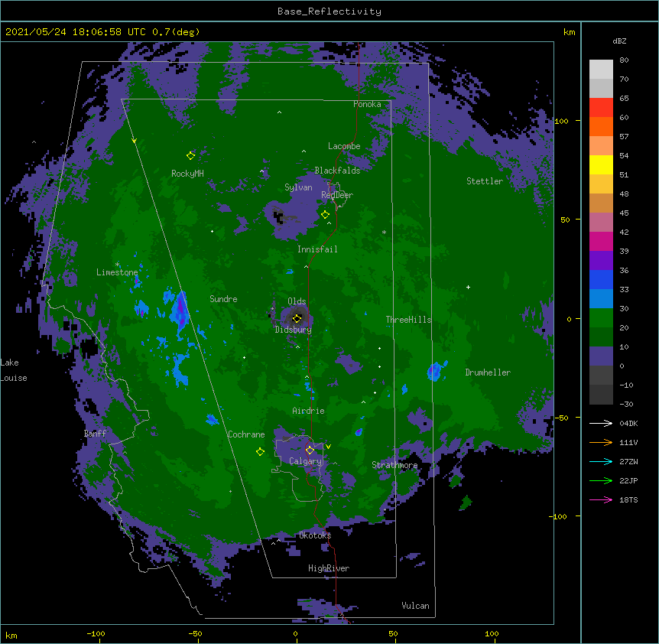Click the blue 36 dBZ color swatch
Viewport: 659px width, 644px height.
(x=601, y=279)
